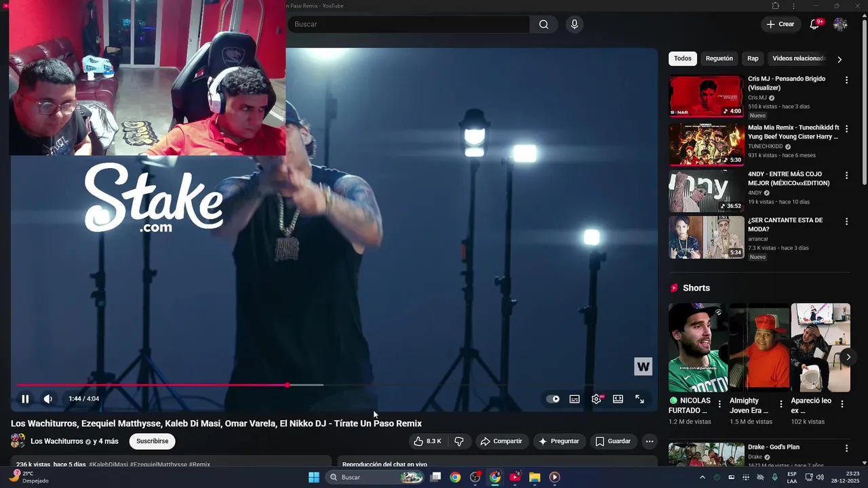This screenshot has width=868, height=488.
Task: Switch to theater mode with the player icon
Action: click(x=618, y=399)
